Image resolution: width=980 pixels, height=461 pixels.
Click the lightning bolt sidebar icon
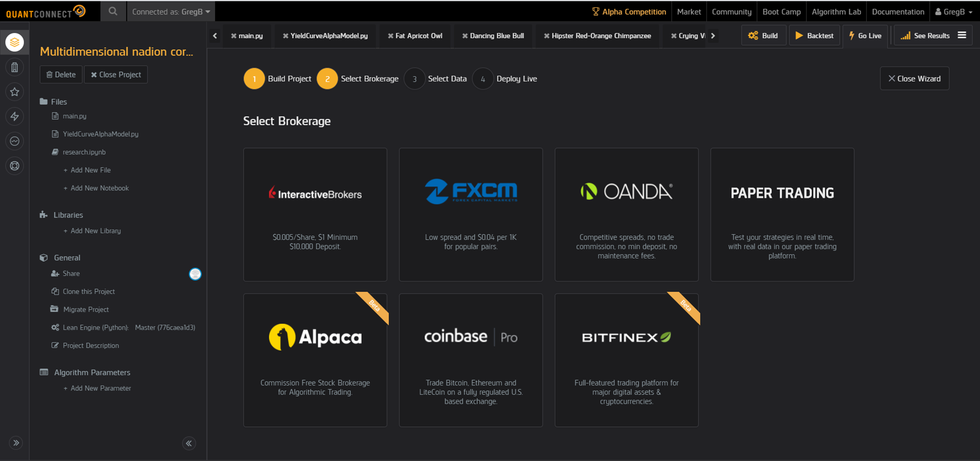click(x=15, y=116)
